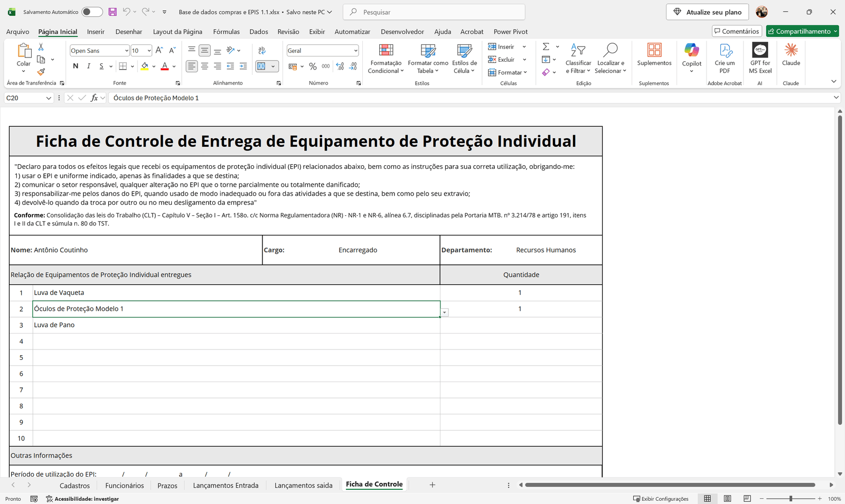
Task: Go to Lançamentos saida sheet
Action: 304,486
